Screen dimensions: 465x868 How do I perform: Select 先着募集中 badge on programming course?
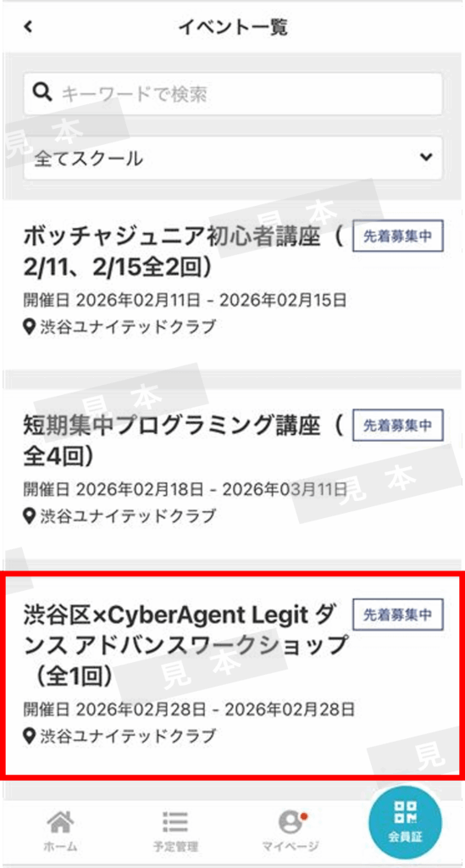point(398,426)
